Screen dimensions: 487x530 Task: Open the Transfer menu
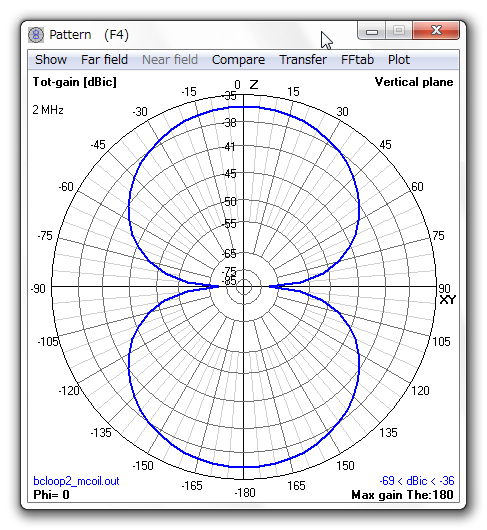point(303,60)
